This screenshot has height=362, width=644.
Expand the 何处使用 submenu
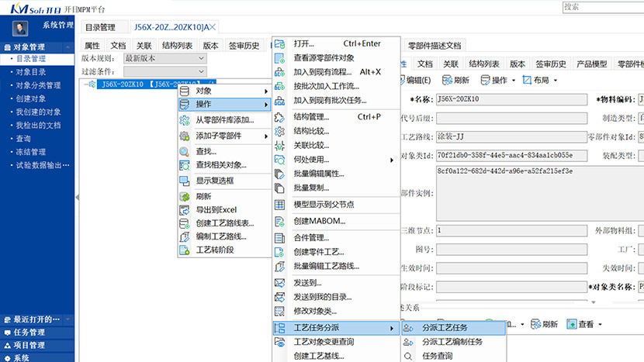pos(342,160)
